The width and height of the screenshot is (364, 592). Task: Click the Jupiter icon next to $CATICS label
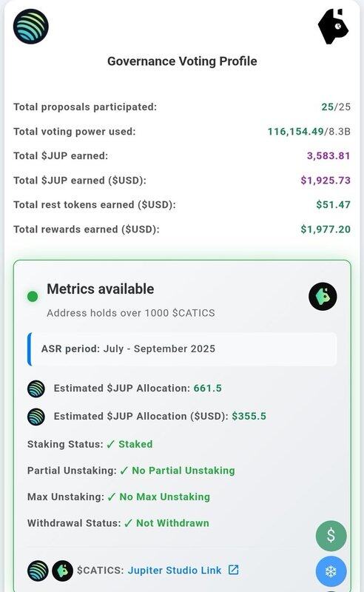click(x=38, y=570)
